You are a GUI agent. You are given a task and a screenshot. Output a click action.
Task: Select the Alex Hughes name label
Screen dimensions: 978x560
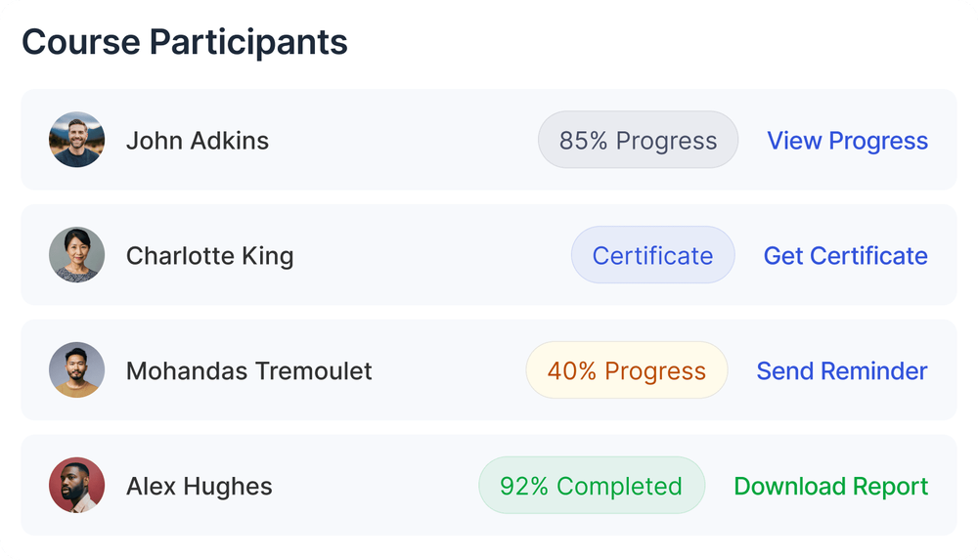[200, 487]
